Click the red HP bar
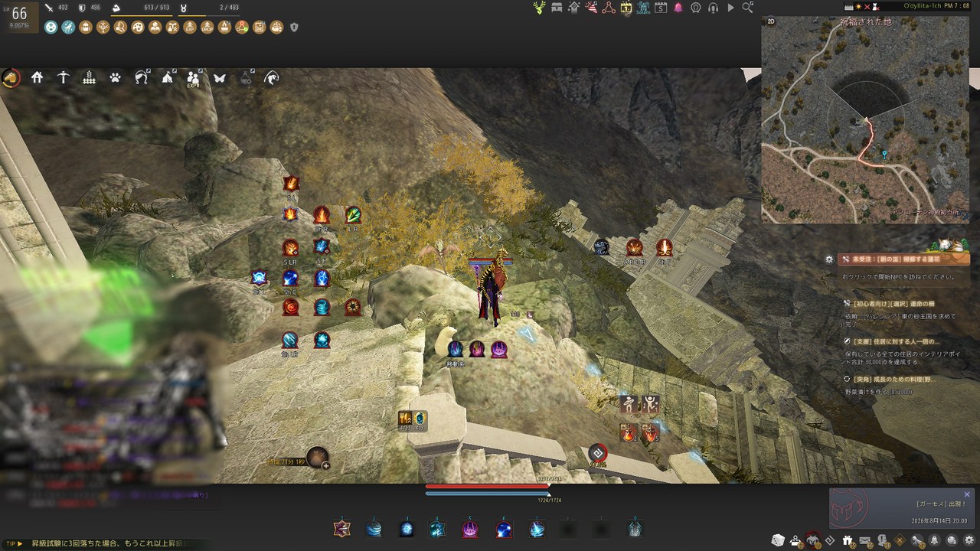 488,486
